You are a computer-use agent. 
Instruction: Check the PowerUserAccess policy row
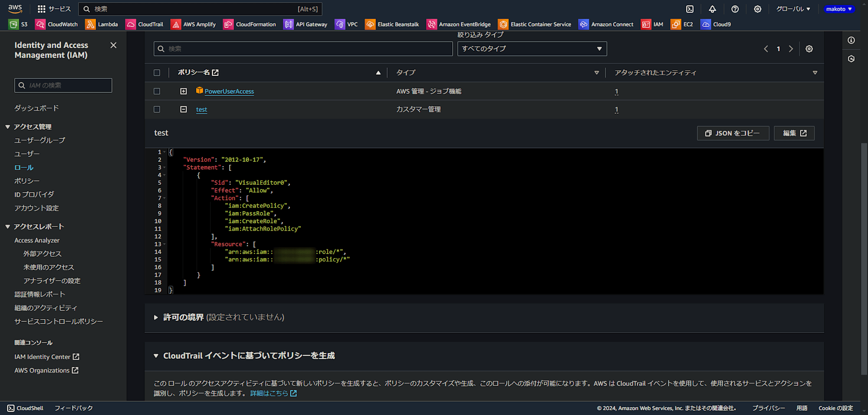pos(157,91)
